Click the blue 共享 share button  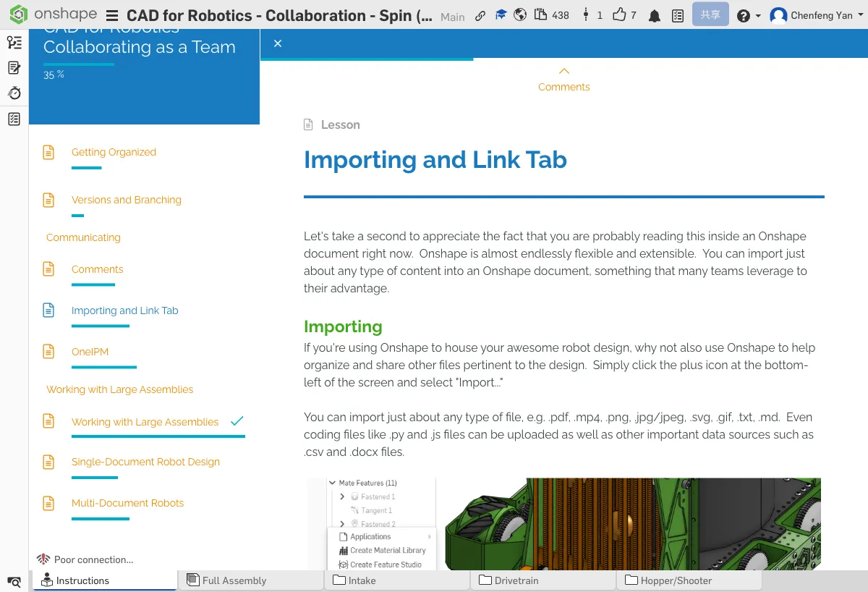pos(710,15)
